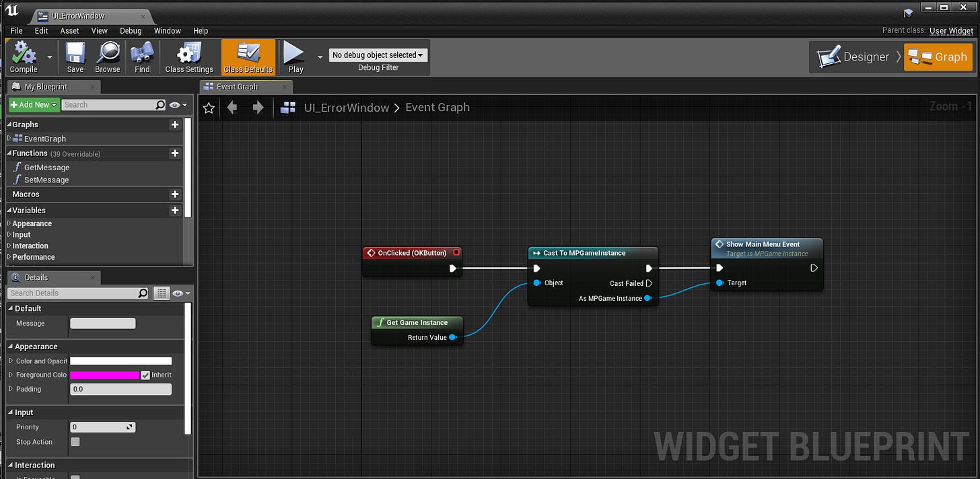
Task: Click Unreal Engine logo icon
Action: point(12,11)
